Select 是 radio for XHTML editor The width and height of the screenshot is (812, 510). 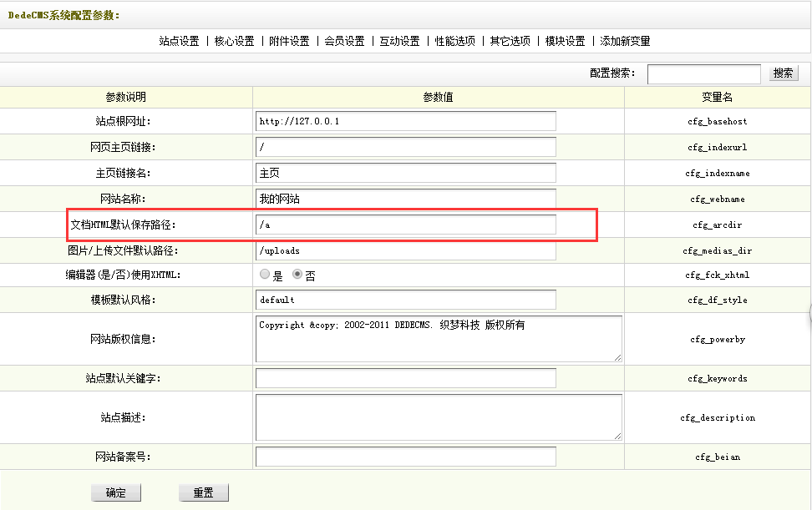tap(265, 275)
